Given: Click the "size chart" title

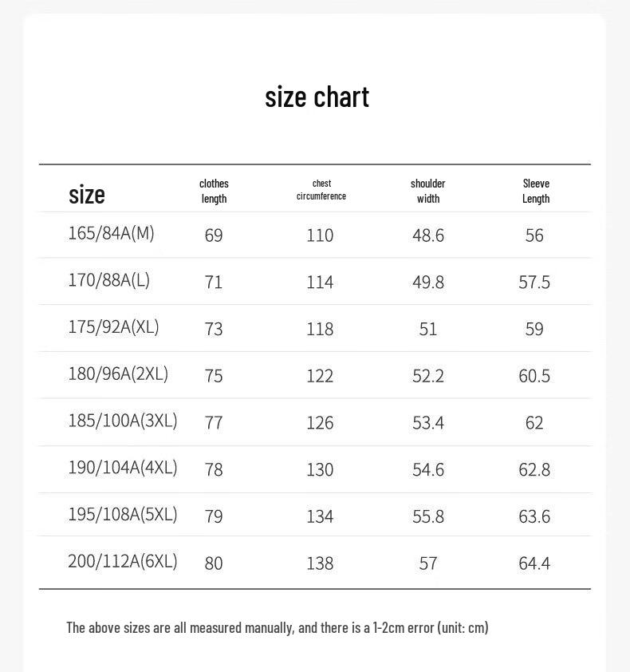Looking at the screenshot, I should (x=317, y=97).
